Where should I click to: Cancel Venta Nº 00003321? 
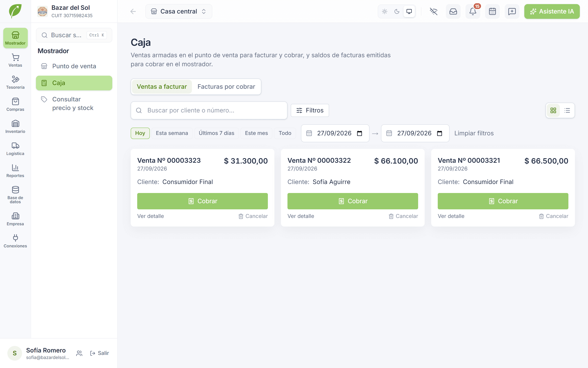(553, 216)
